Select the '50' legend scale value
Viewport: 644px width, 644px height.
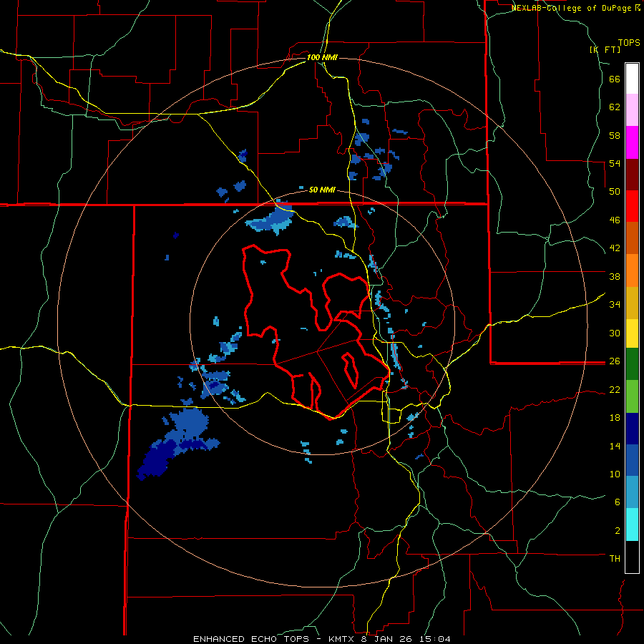click(615, 192)
